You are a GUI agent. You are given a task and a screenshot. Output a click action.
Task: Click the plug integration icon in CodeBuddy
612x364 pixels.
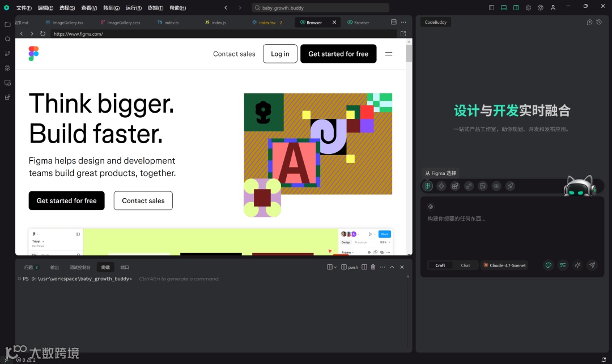tap(469, 186)
